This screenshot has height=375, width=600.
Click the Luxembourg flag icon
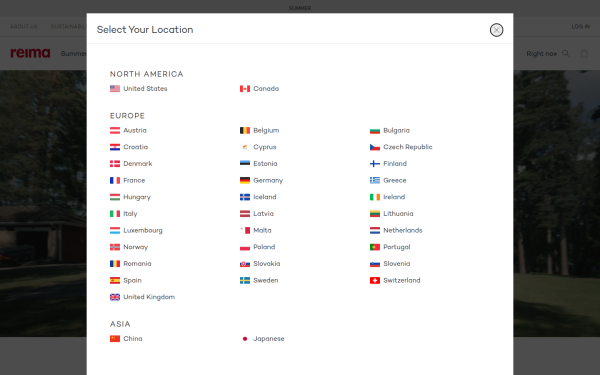115,231
